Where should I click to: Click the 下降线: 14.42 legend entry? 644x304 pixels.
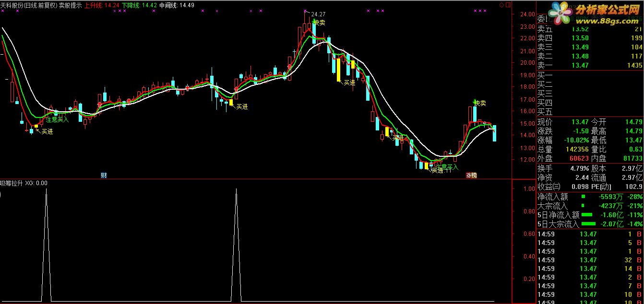139,5
